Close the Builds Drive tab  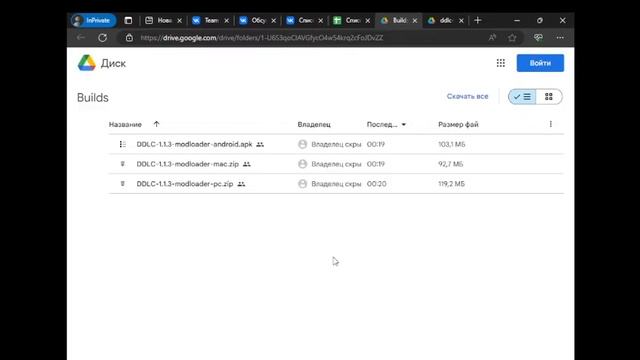click(x=415, y=21)
